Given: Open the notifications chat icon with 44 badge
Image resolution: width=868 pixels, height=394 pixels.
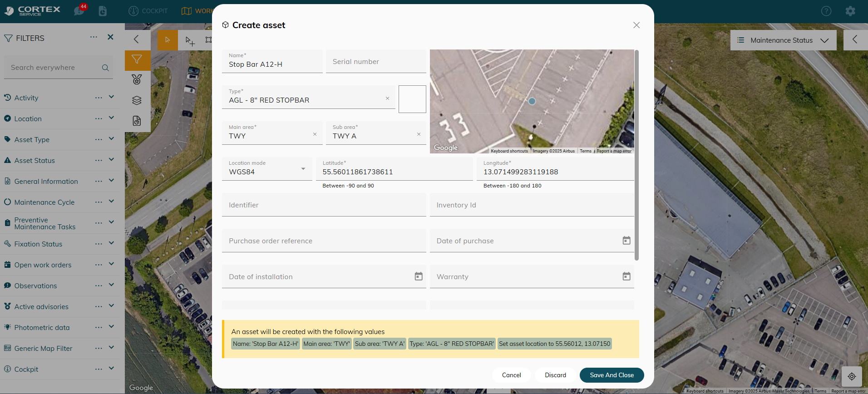Looking at the screenshot, I should 80,10.
